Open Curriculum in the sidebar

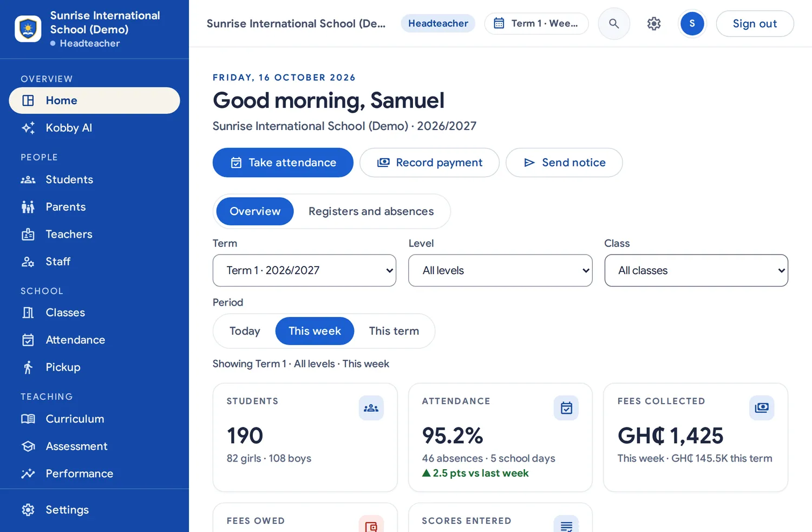click(95, 419)
